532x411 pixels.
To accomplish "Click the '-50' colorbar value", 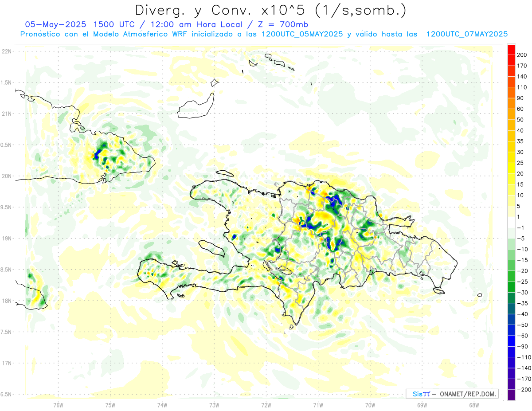I will 522,325.
